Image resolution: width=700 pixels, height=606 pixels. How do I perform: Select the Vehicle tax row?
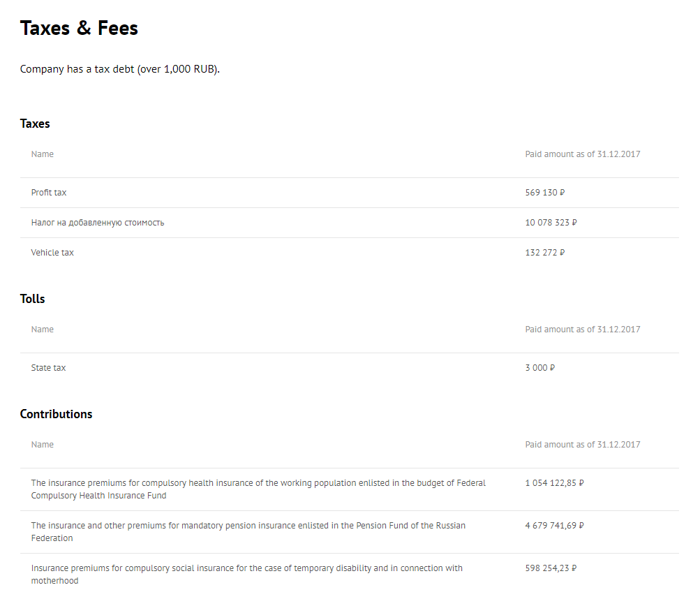coord(350,253)
